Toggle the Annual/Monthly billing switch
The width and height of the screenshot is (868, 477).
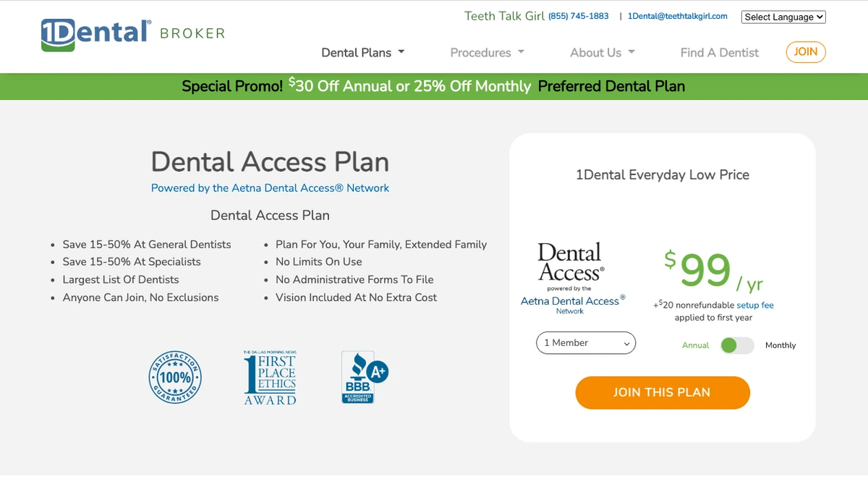tap(737, 345)
